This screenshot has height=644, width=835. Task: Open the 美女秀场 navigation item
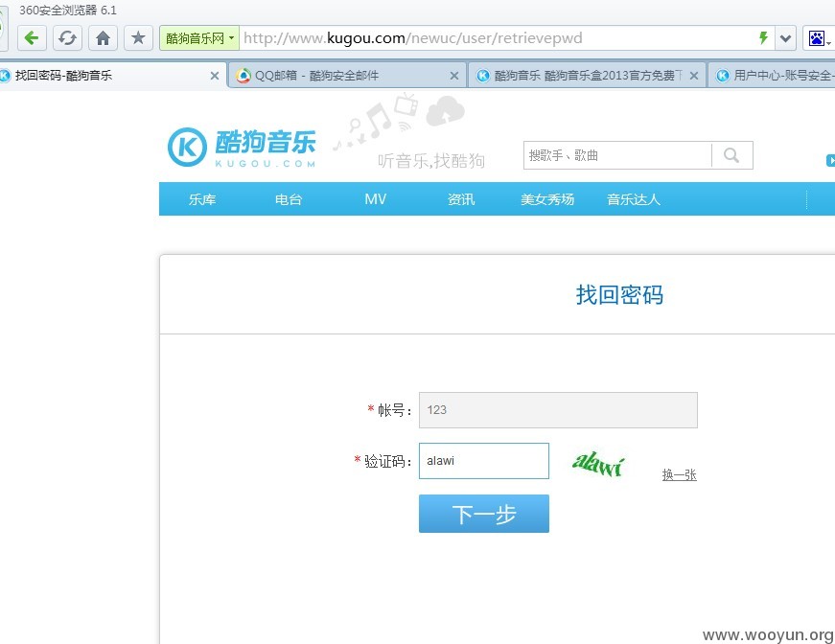click(x=547, y=199)
